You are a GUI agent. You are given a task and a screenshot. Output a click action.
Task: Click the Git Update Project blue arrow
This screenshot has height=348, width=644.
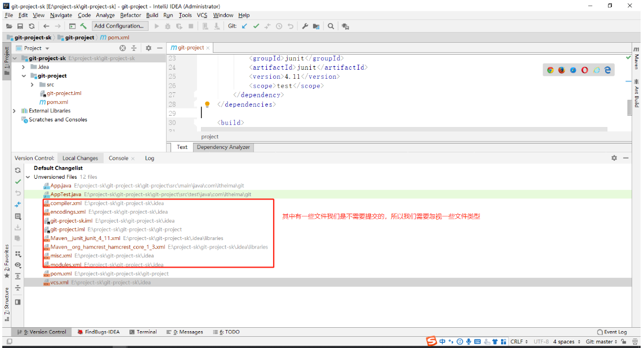pos(244,26)
